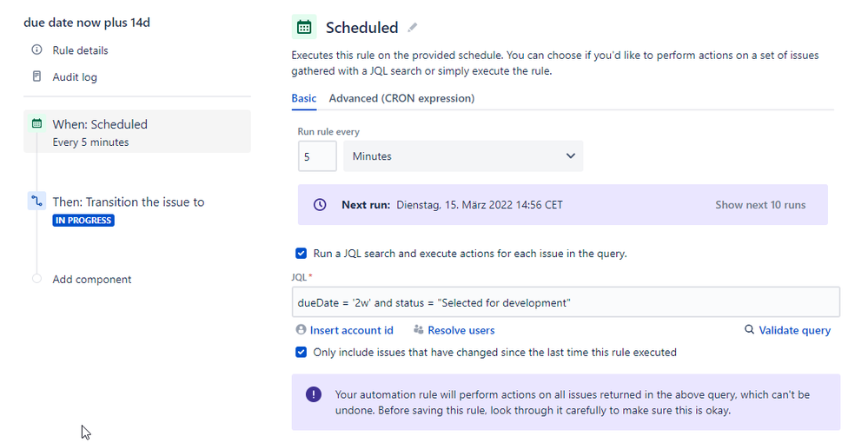868x443 pixels.
Task: Click the Audit log document icon
Action: [x=36, y=76]
